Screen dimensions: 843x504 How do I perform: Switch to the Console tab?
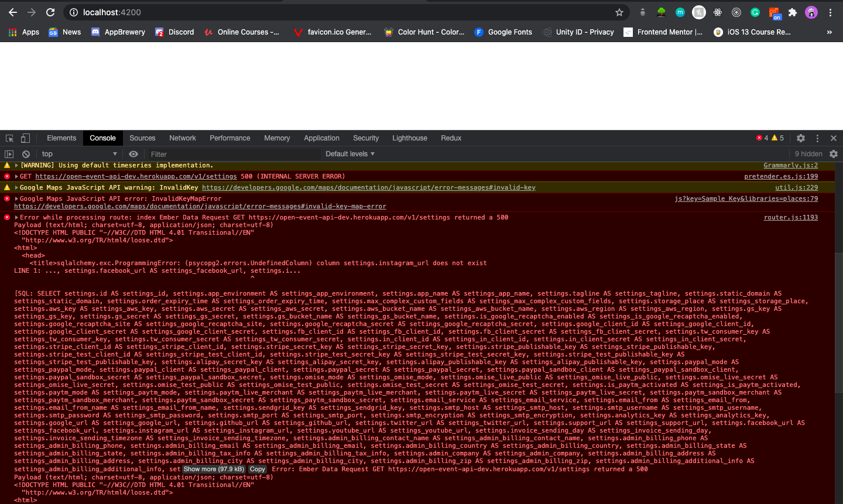click(x=102, y=138)
